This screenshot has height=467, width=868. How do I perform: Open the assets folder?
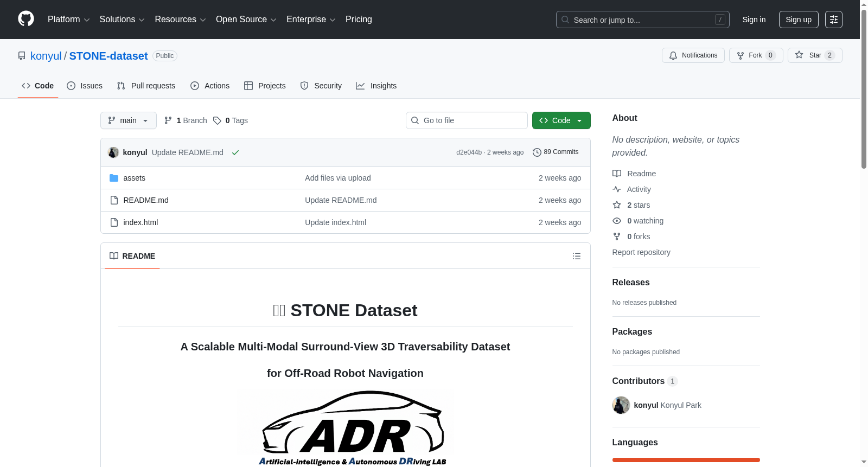134,178
